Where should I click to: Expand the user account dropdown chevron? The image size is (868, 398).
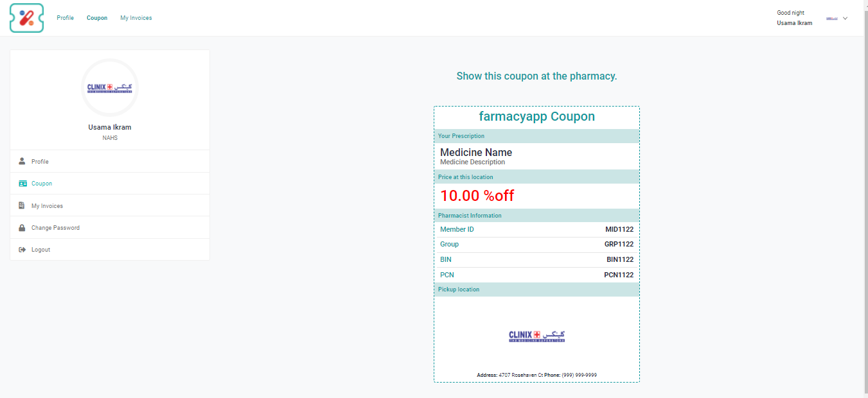point(845,19)
